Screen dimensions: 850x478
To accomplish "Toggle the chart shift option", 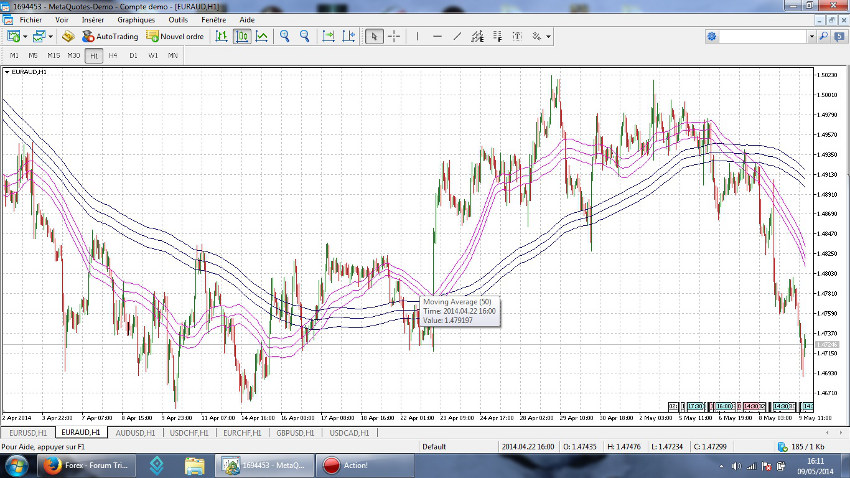I will pos(349,36).
